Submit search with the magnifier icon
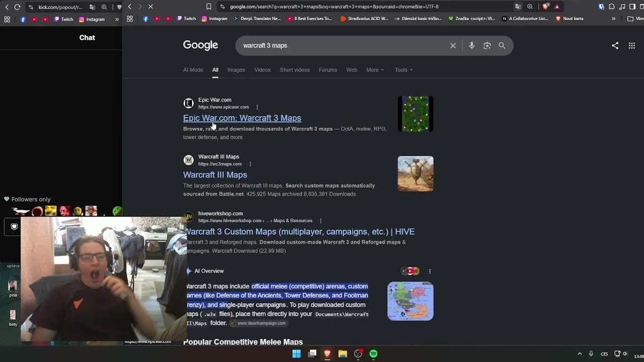The height and width of the screenshot is (362, 644). click(x=502, y=46)
